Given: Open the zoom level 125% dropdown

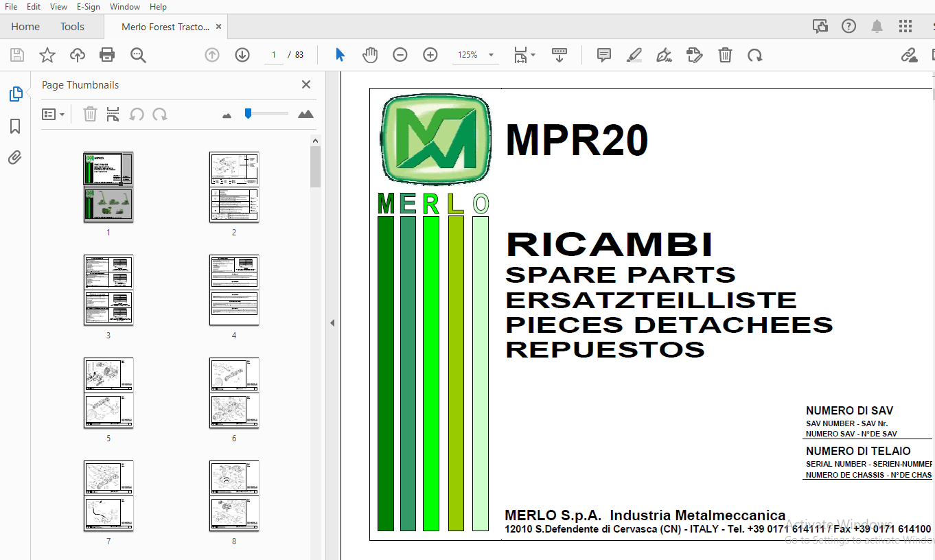Looking at the screenshot, I should click(476, 55).
